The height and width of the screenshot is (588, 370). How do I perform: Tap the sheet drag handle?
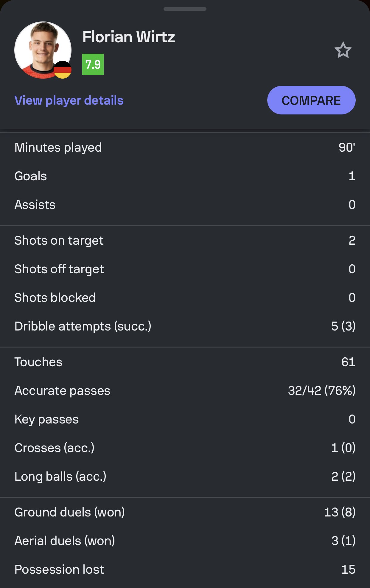click(x=185, y=9)
